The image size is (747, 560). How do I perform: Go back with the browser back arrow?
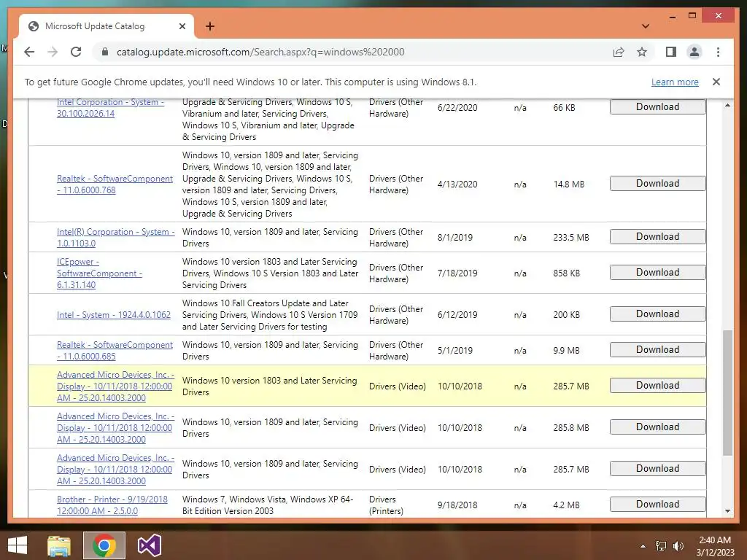[x=29, y=52]
